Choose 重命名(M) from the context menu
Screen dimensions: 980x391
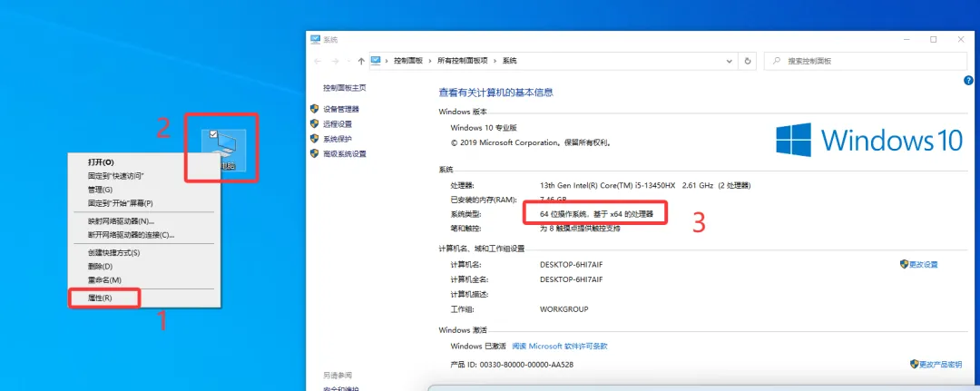coord(143,279)
